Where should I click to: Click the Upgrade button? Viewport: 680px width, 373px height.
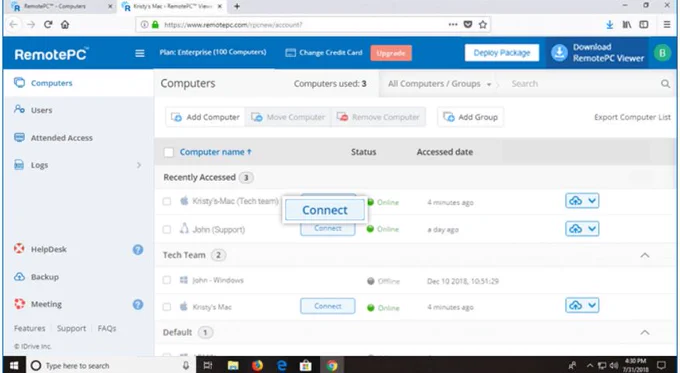pos(391,53)
